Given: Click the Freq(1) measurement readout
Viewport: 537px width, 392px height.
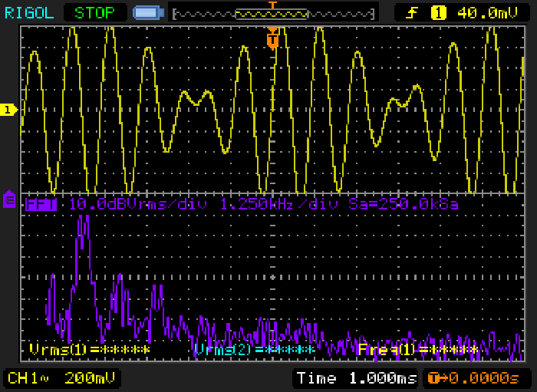Looking at the screenshot, I should click(x=418, y=350).
